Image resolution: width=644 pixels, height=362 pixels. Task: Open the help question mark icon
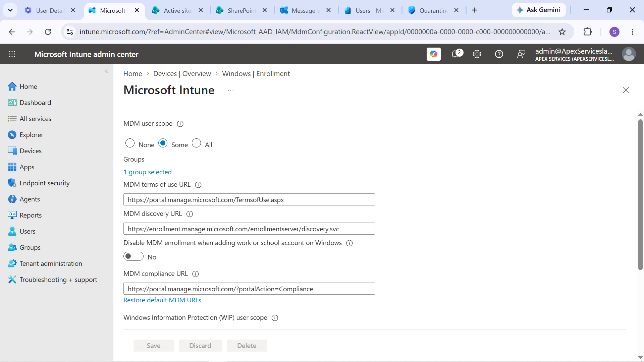[499, 54]
